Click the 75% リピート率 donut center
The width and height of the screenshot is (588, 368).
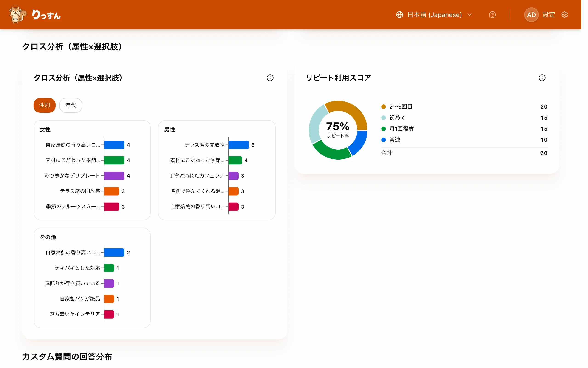(x=338, y=130)
